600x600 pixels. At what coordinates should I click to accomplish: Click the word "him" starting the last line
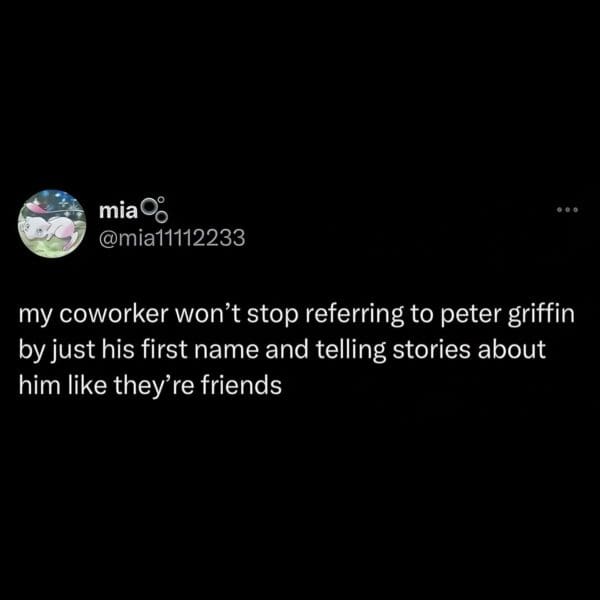click(x=40, y=385)
